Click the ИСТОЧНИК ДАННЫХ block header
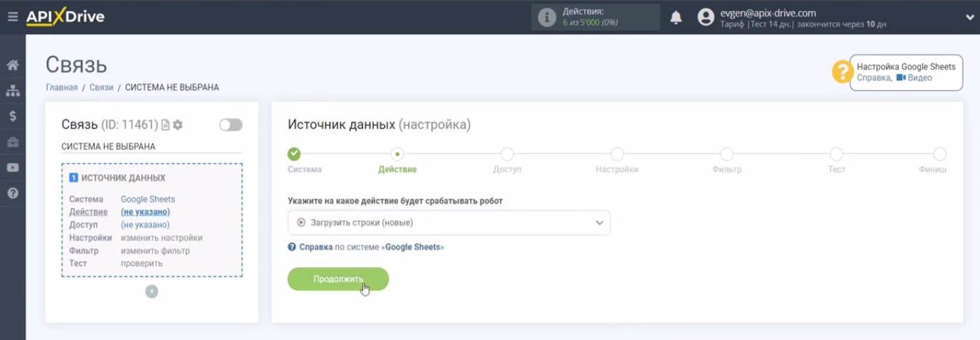The image size is (980, 340). pos(117,178)
